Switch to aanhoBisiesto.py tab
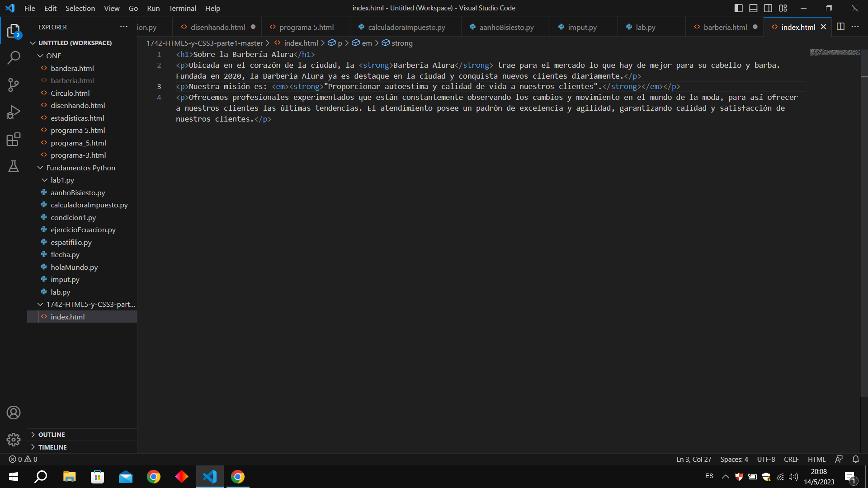 coord(506,27)
